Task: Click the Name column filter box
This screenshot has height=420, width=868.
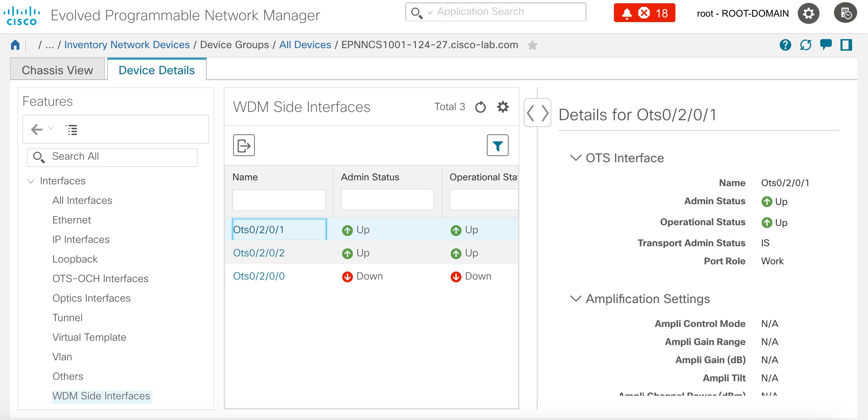Action: tap(279, 200)
